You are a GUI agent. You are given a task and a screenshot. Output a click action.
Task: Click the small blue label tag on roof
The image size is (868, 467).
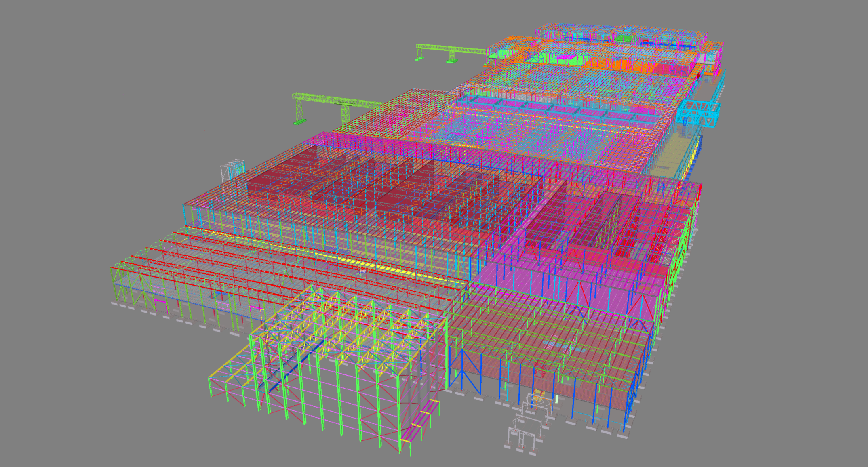click(362, 272)
